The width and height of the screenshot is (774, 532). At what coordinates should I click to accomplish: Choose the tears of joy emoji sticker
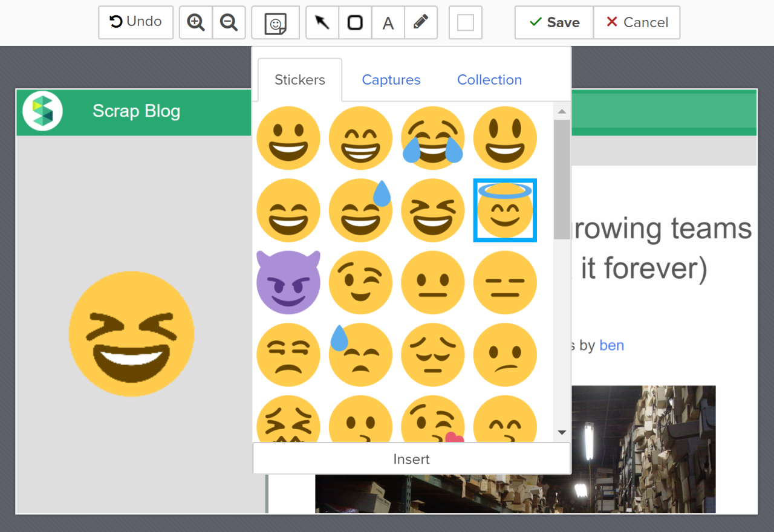(433, 138)
